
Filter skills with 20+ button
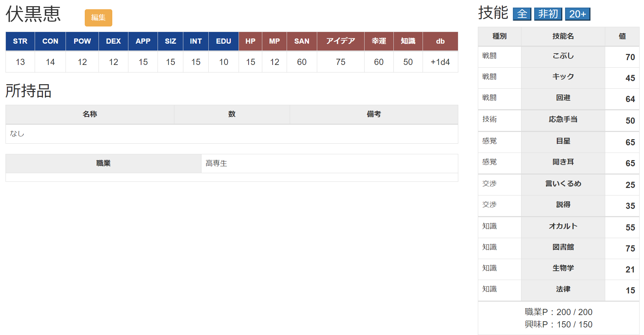coord(578,14)
